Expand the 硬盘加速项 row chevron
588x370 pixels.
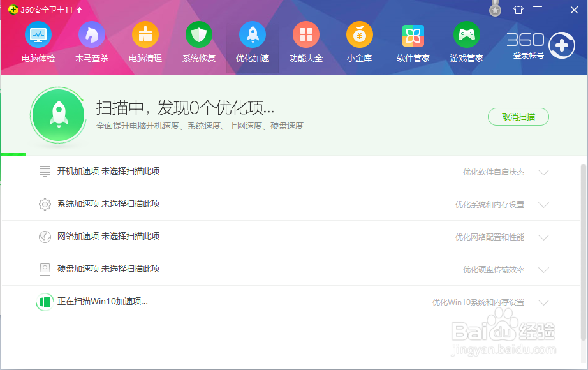[544, 270]
